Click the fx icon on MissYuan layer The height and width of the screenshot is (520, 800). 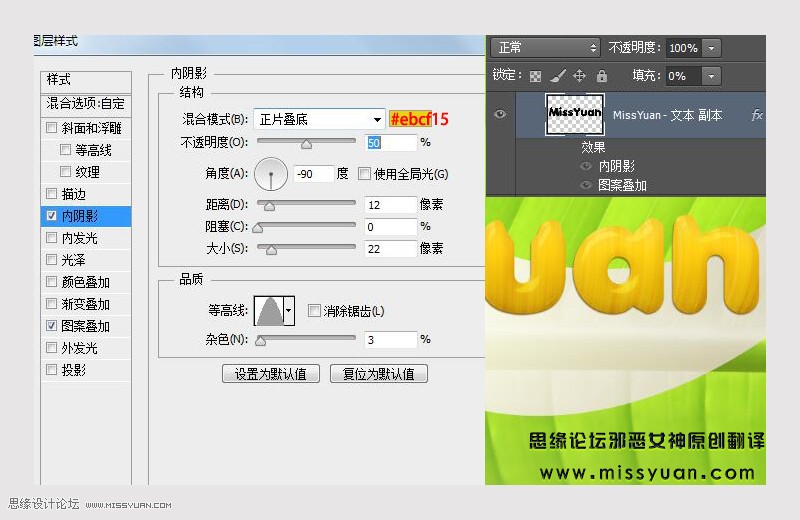[x=757, y=115]
